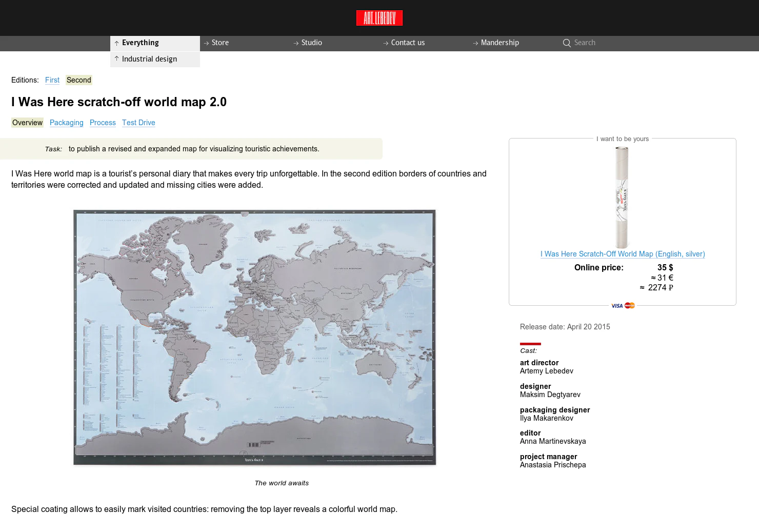Click the ≈ 2274 ruble price
The width and height of the screenshot is (759, 532).
point(656,288)
